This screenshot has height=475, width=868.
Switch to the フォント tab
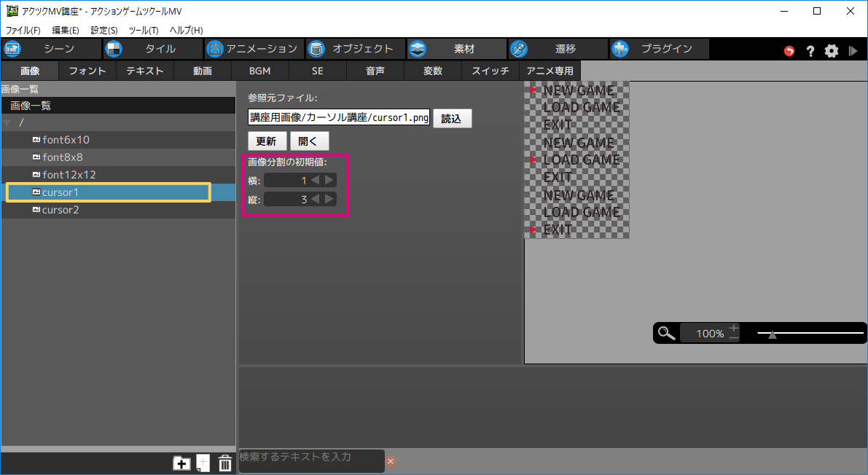pos(87,71)
